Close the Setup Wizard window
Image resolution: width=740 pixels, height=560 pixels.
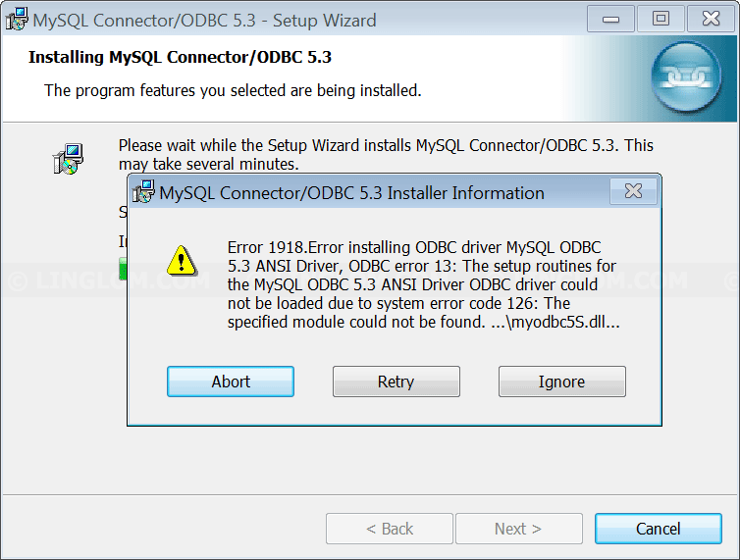(x=711, y=19)
